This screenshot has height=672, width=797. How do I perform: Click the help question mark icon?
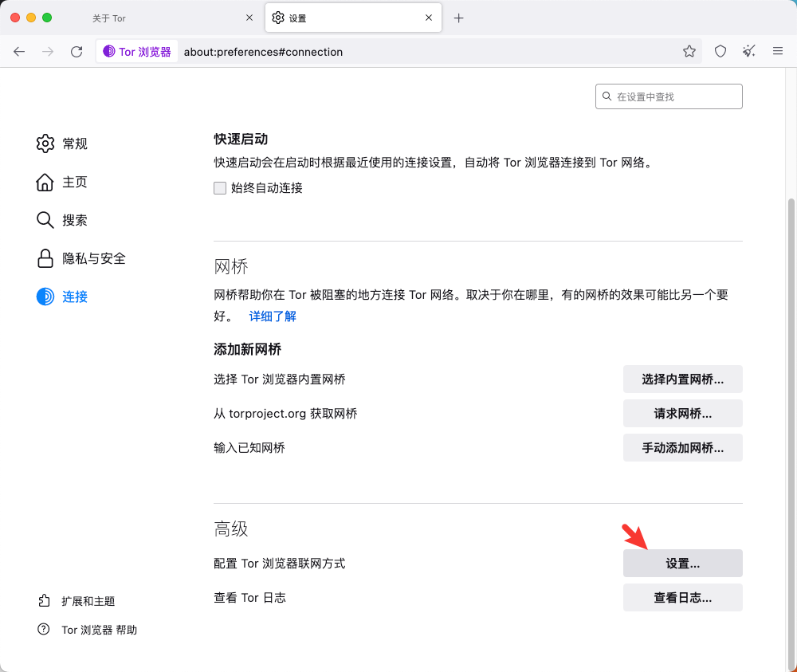pos(44,629)
